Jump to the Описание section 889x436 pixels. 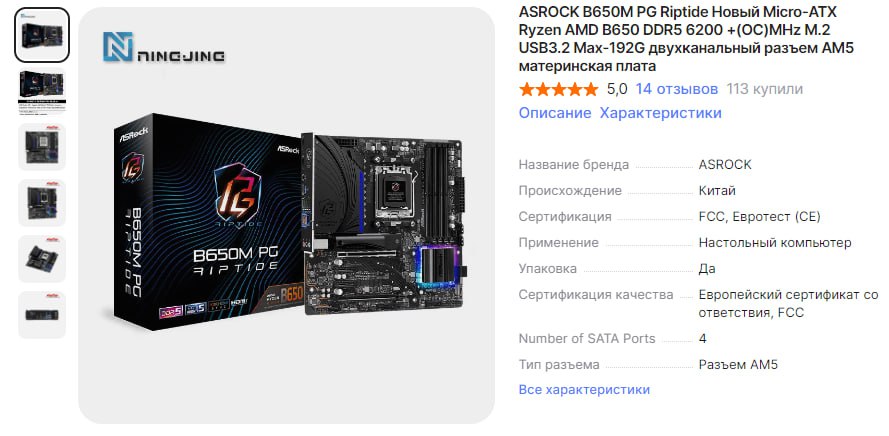[555, 113]
